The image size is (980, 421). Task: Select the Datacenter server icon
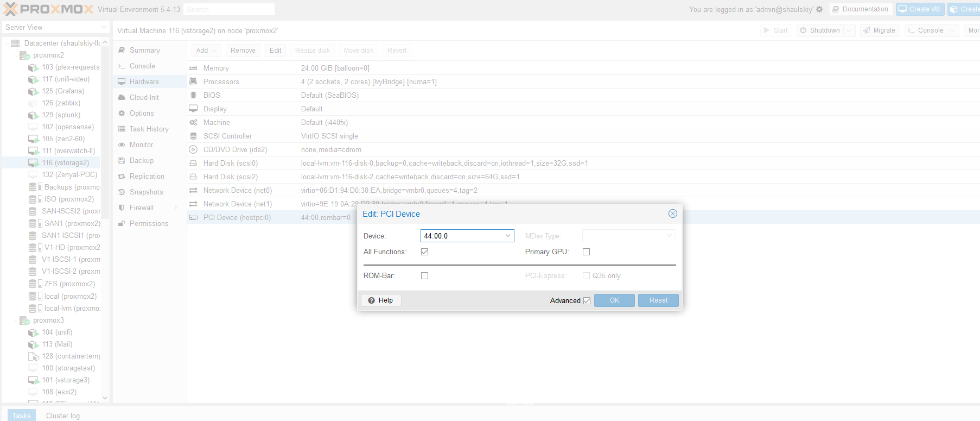[x=15, y=43]
